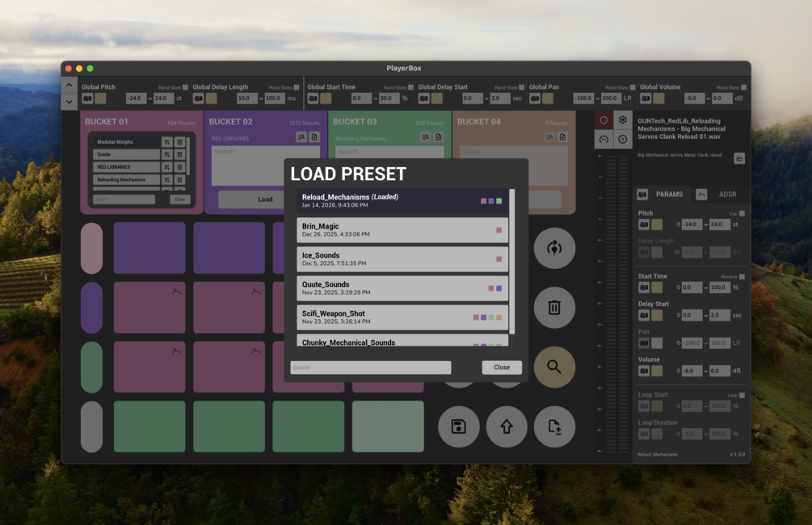Toggle Global Volume Rand State checkbox

coord(743,87)
